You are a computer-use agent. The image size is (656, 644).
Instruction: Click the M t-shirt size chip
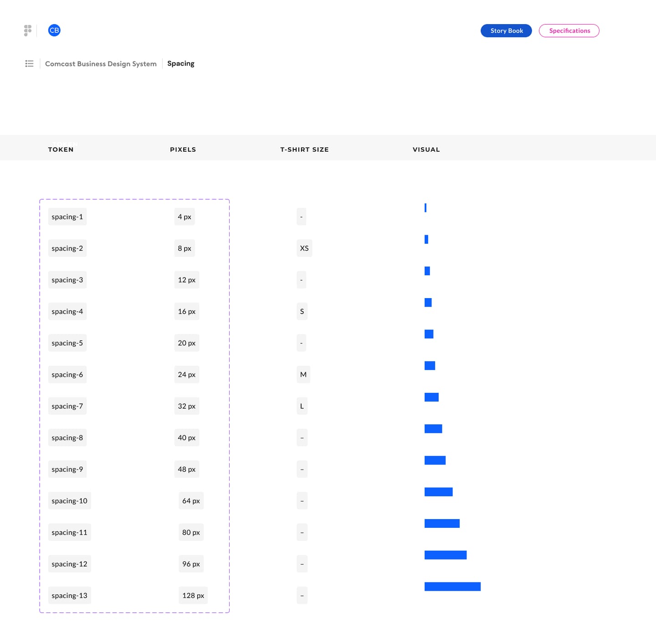(303, 374)
